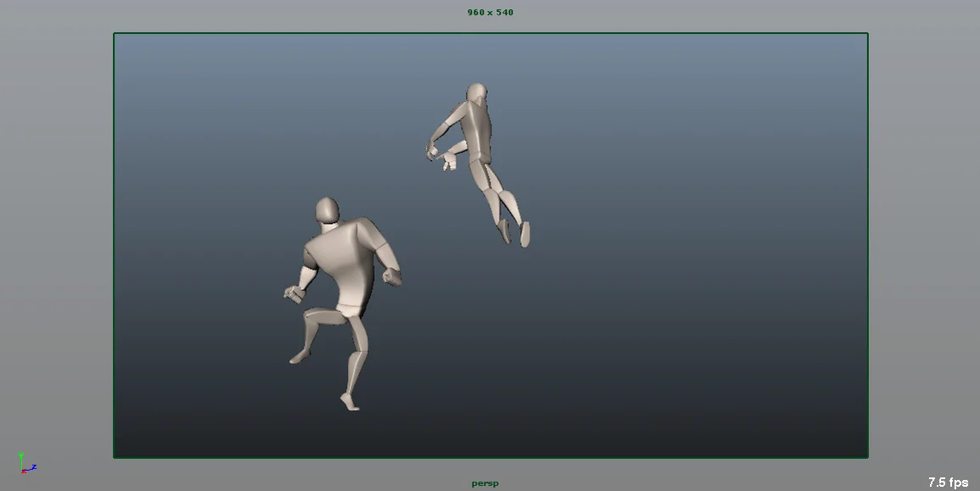The width and height of the screenshot is (980, 491).
Task: Pick the jumping character's lower hand
Action: coord(448,163)
